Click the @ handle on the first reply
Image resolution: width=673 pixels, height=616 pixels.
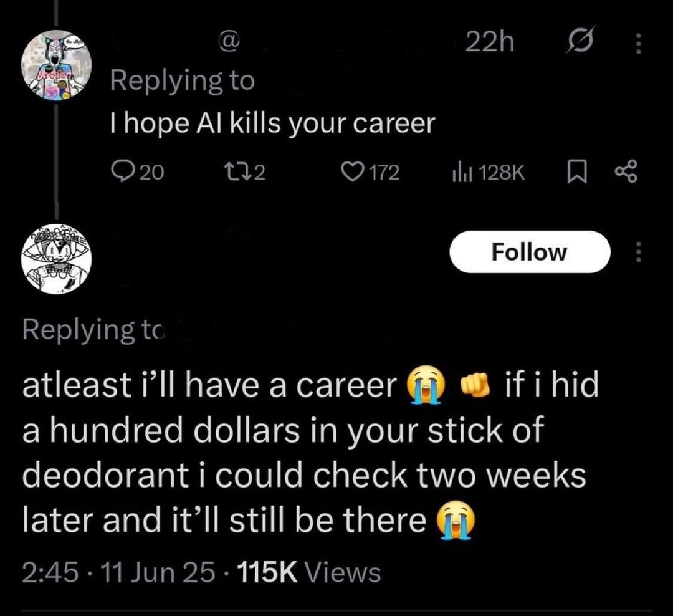227,42
